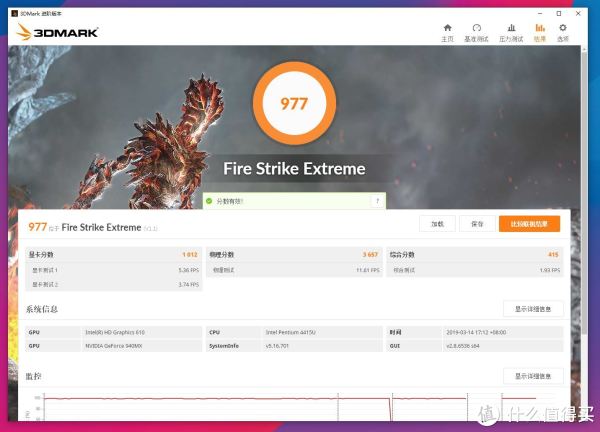
Task: Click the 分数有效 valid score message
Action: click(230, 201)
